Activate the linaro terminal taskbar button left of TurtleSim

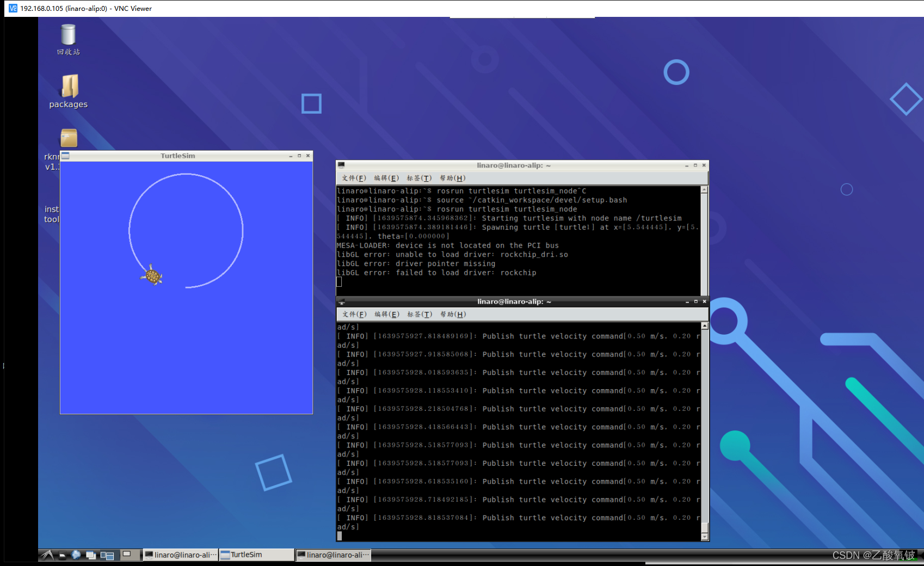tap(180, 555)
